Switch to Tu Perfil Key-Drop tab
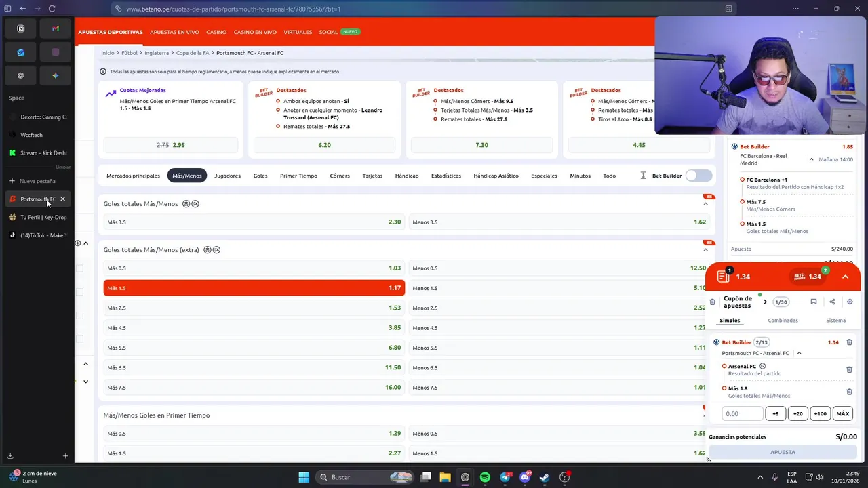The width and height of the screenshot is (868, 488). pyautogui.click(x=37, y=218)
